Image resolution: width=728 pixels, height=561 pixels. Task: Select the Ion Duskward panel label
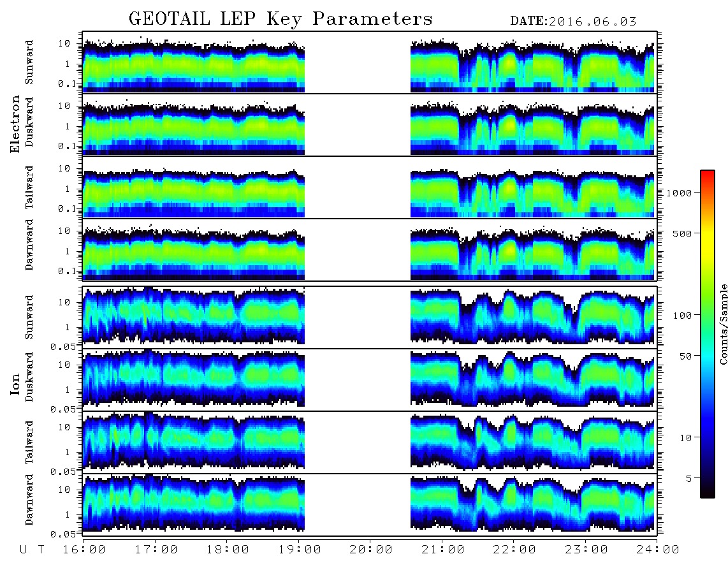pyautogui.click(x=29, y=377)
